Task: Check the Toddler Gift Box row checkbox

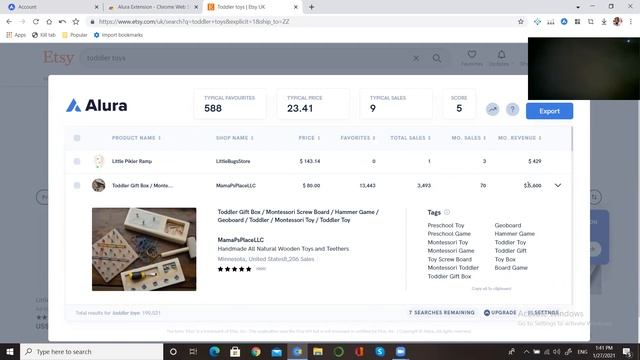Action: [x=77, y=185]
